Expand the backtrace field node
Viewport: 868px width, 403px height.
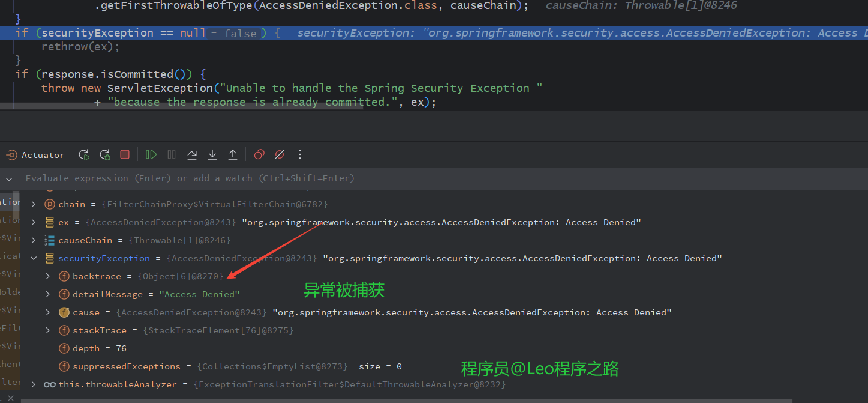(48, 276)
